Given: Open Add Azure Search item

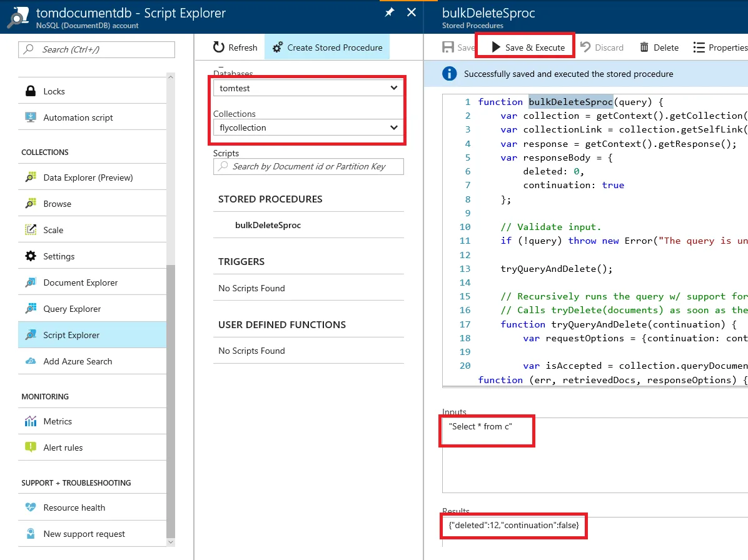Looking at the screenshot, I should pyautogui.click(x=92, y=361).
